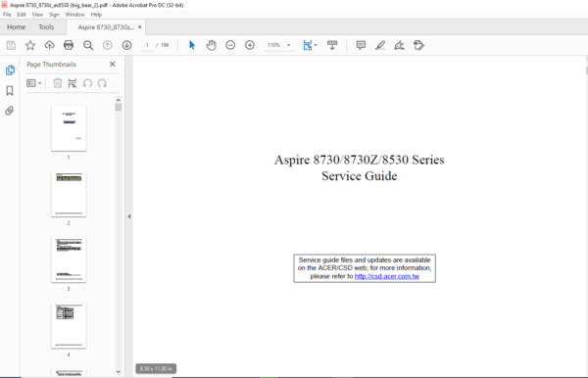Viewport: 588px width, 378px height.
Task: Click the Print file icon
Action: pyautogui.click(x=69, y=45)
